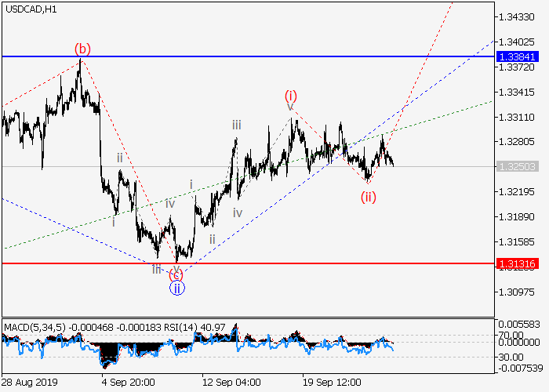Click the 19 Sep 12:00 time label

(x=333, y=383)
